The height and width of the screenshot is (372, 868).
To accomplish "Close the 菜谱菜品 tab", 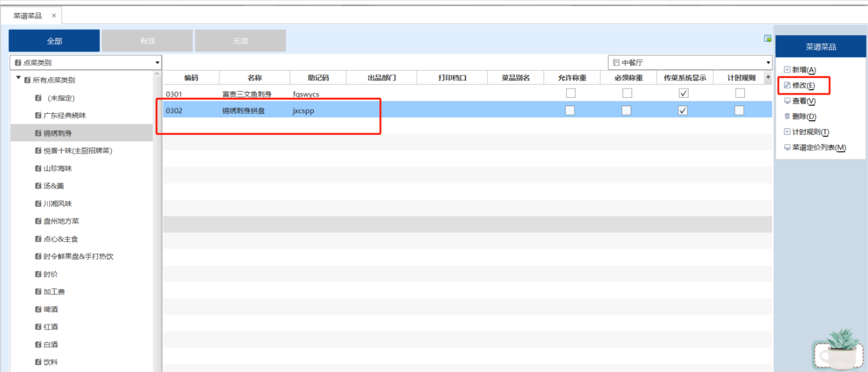I will [x=54, y=16].
